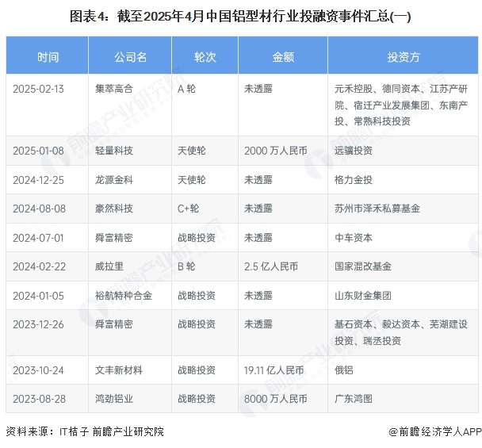Select the date 2024-08-08
This screenshot has height=448, width=482.
click(x=40, y=209)
